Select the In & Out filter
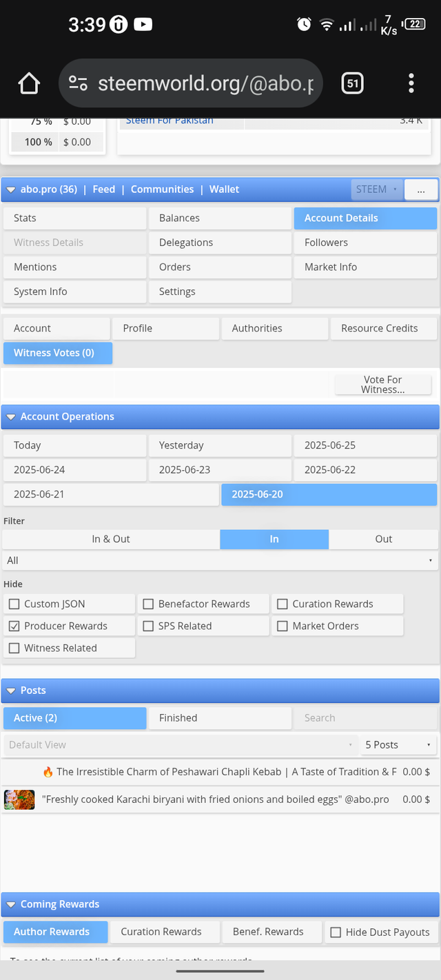Viewport: 441px width, 980px height. tap(111, 540)
